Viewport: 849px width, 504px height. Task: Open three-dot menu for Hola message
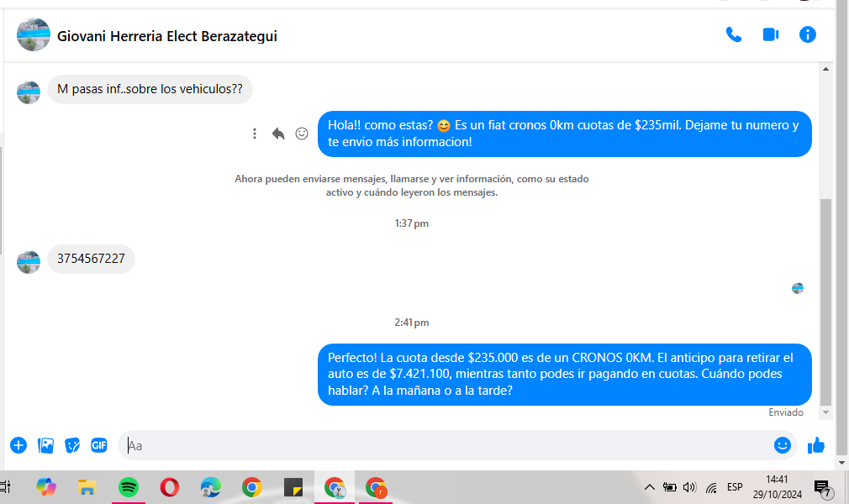[255, 134]
